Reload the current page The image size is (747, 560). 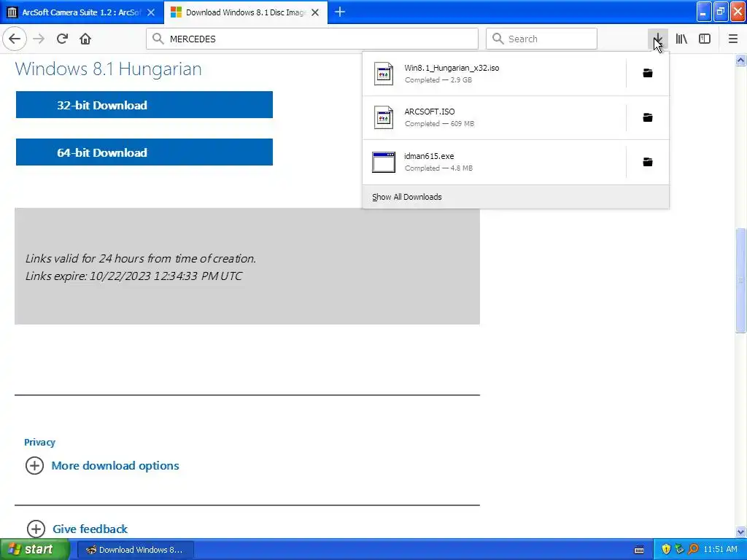pyautogui.click(x=63, y=39)
